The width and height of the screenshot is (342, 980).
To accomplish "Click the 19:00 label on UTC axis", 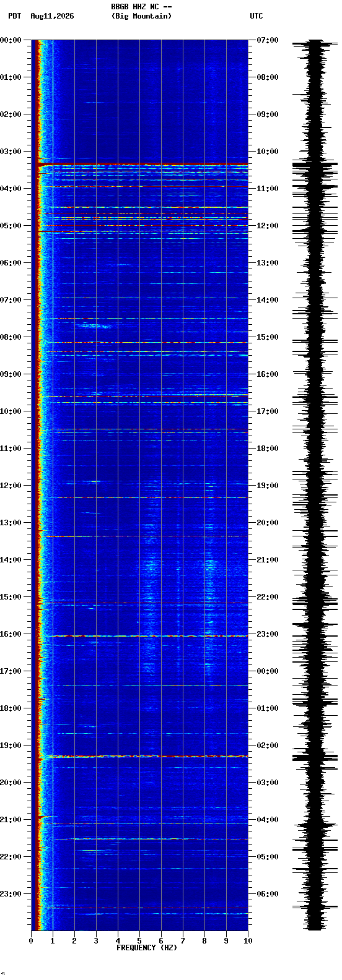I will pos(268,486).
